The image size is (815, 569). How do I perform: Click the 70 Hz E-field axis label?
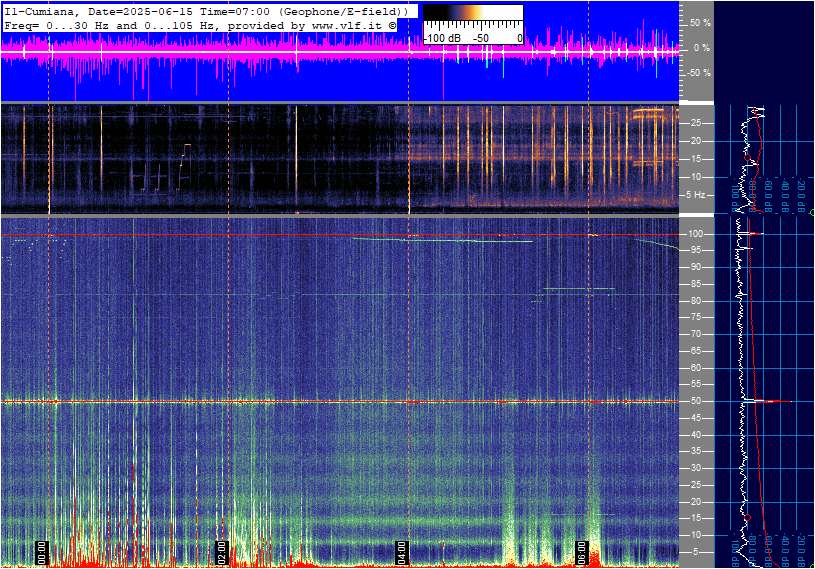click(x=695, y=334)
